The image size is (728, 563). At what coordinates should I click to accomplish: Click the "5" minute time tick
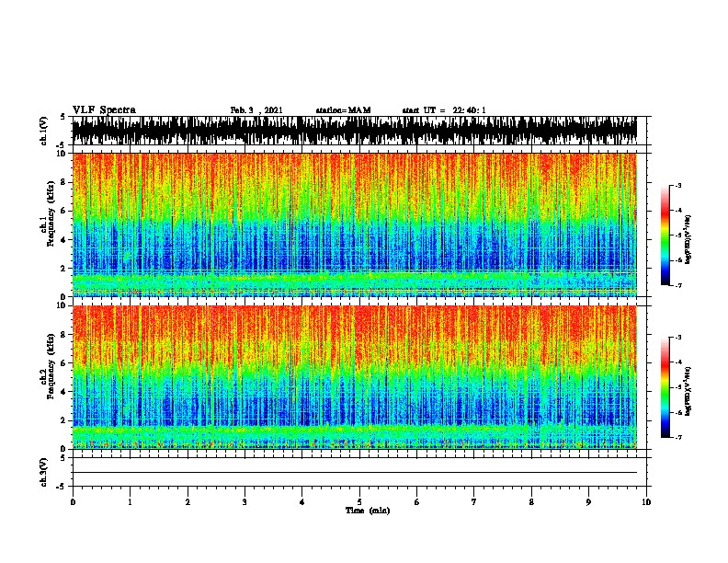coord(359,502)
